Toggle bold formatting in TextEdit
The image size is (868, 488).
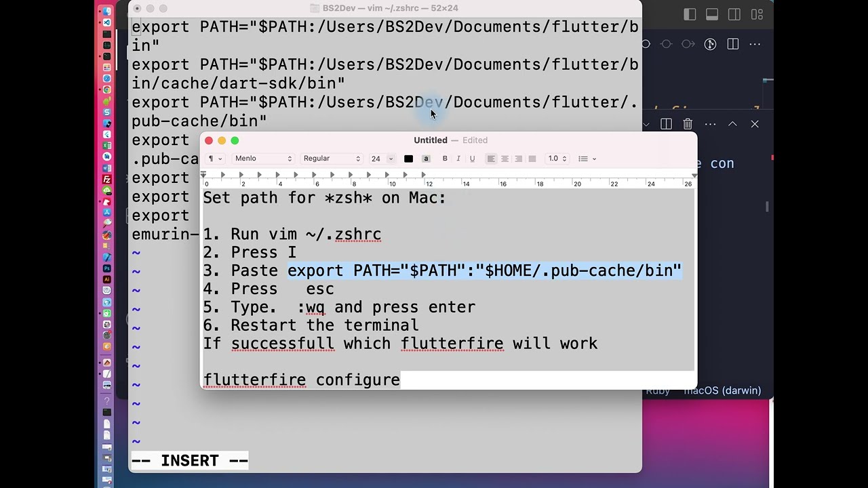(445, 159)
